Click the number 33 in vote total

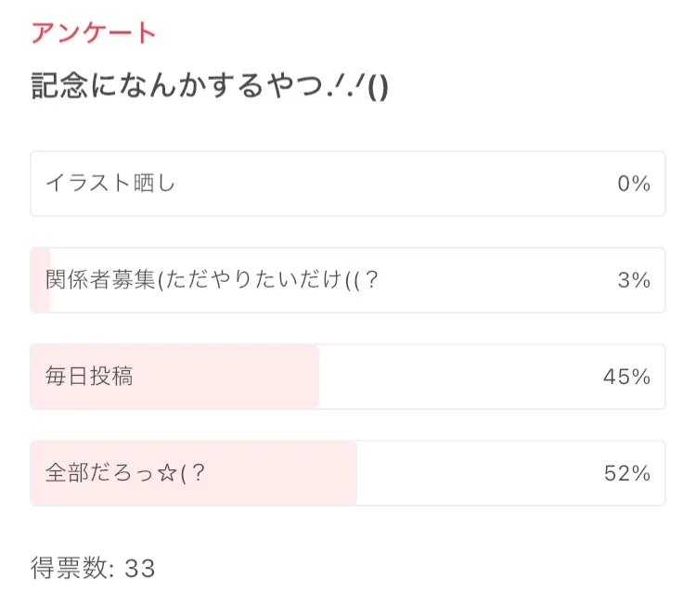pos(139,568)
